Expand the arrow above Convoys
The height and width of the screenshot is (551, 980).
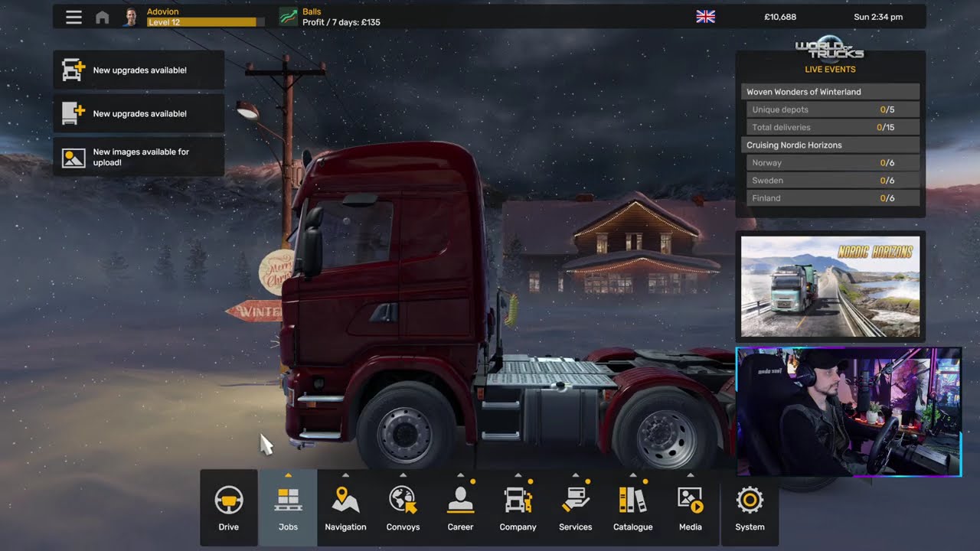[403, 475]
